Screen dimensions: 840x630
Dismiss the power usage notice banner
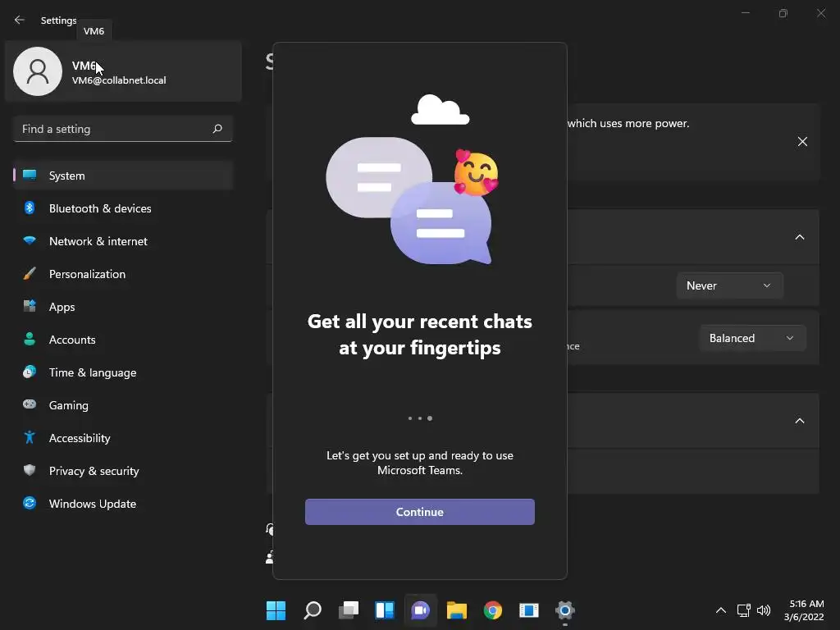pos(802,141)
